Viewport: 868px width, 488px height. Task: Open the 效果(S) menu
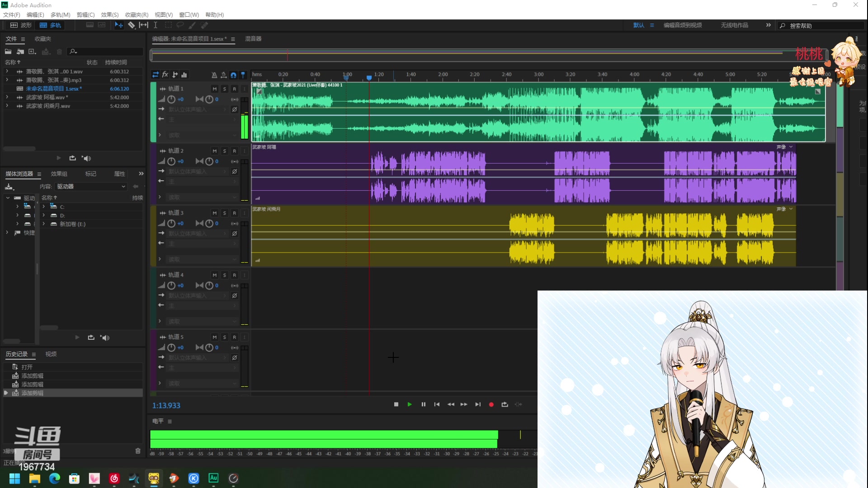pos(110,15)
